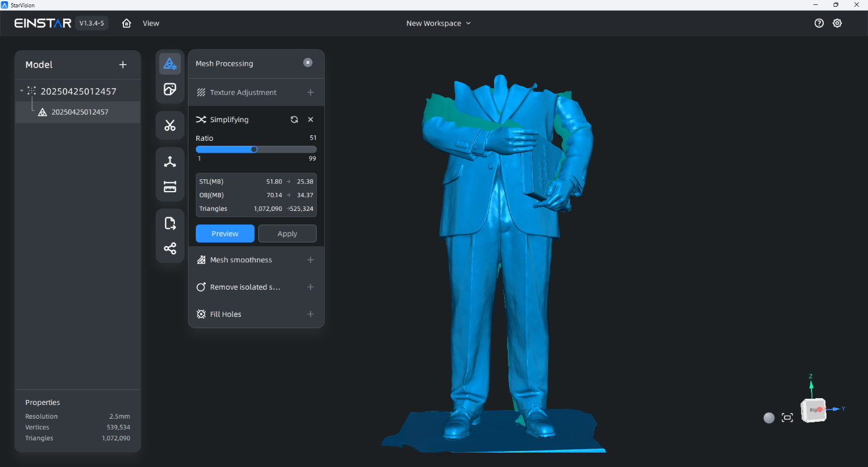Open the coordinate alignment tool icon
868x467 pixels.
[170, 161]
